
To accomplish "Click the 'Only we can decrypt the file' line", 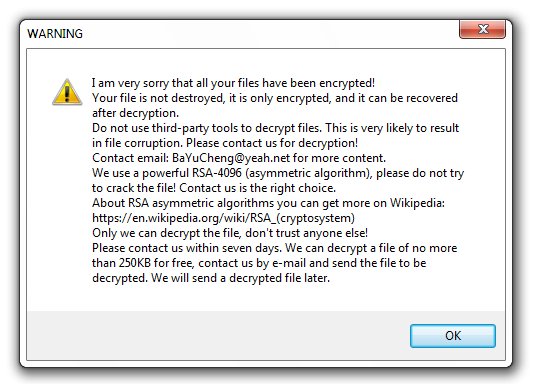I will point(230,233).
